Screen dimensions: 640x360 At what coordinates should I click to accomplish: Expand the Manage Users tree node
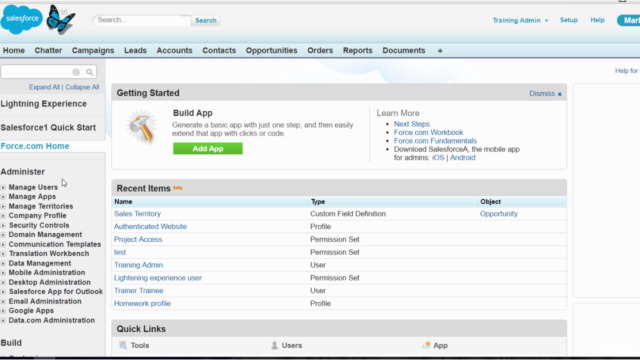(x=3, y=187)
